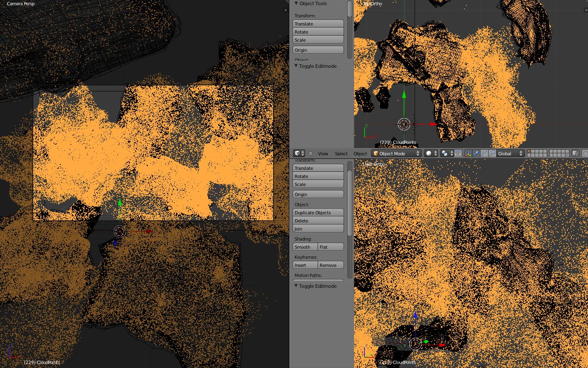Select a layer in the right layer grid

tap(559, 154)
